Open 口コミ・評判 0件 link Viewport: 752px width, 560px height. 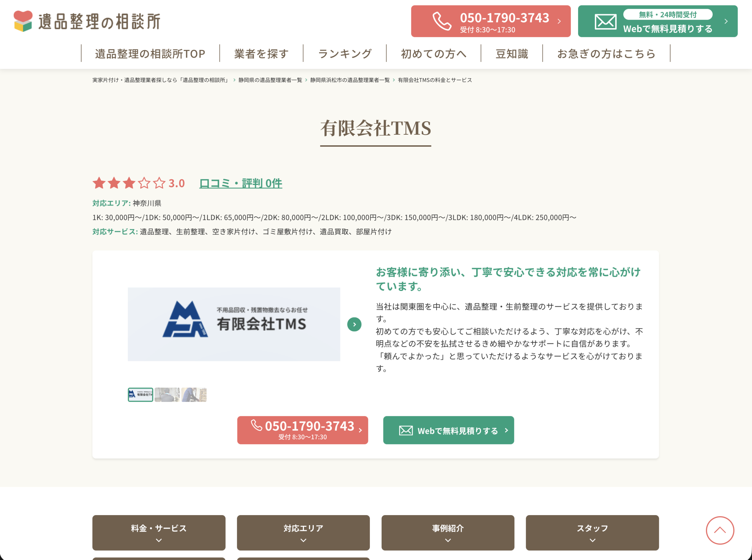pyautogui.click(x=241, y=183)
